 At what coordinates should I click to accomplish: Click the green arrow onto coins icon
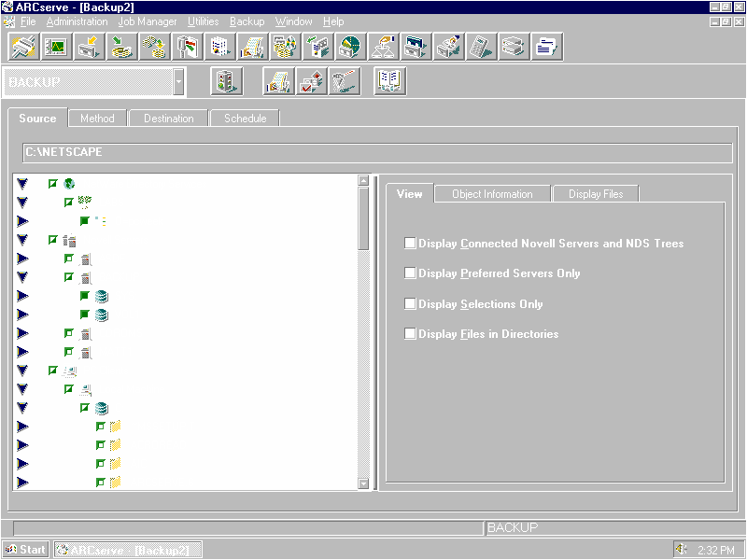(x=122, y=47)
